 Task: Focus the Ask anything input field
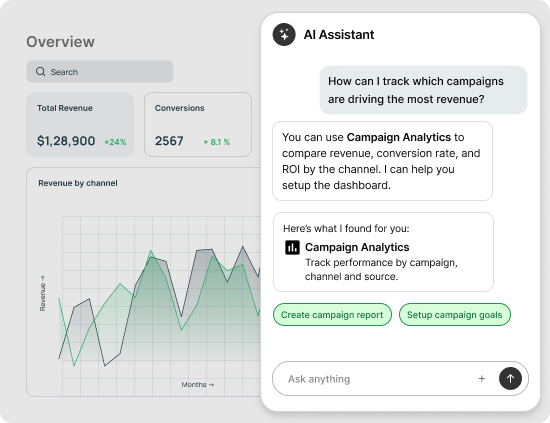pyautogui.click(x=400, y=378)
